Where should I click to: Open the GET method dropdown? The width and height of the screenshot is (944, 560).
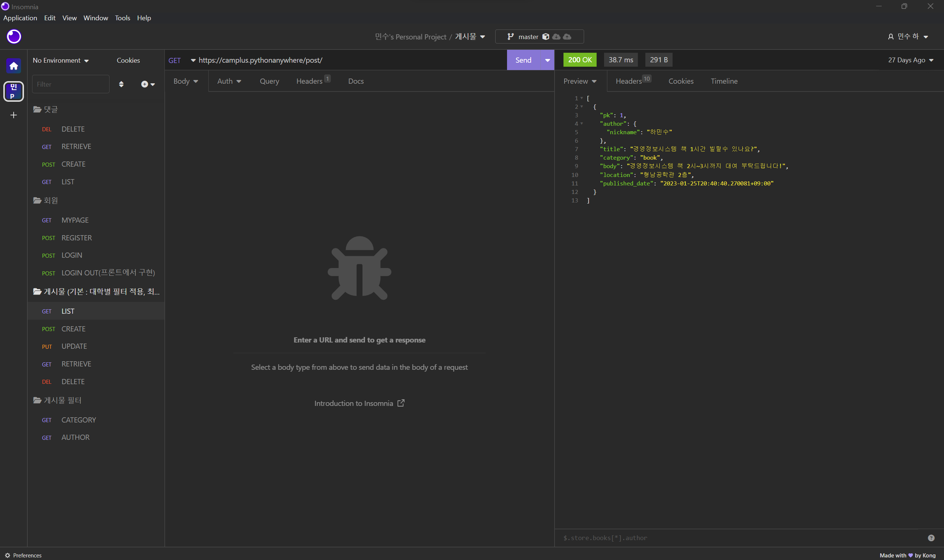(x=181, y=60)
